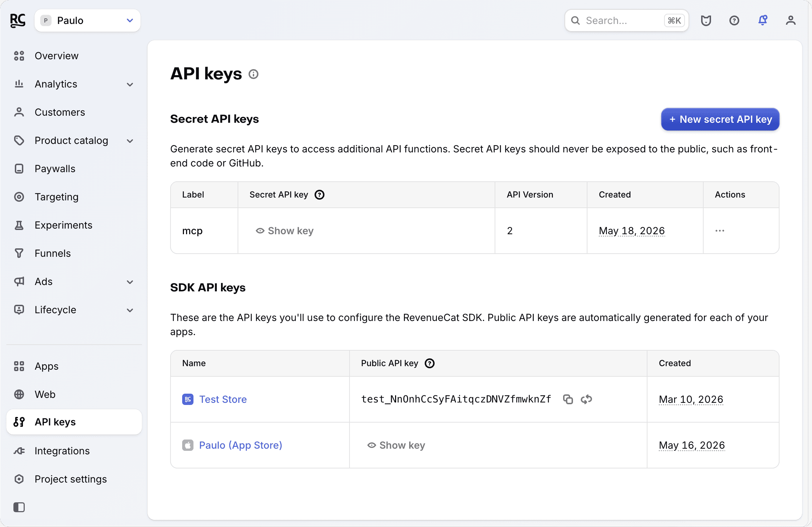
Task: Click the Experiments flask icon
Action: [x=19, y=225]
